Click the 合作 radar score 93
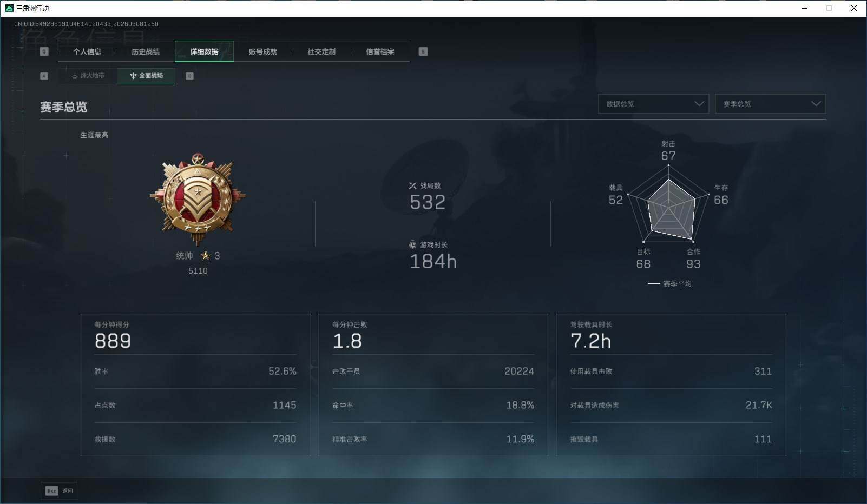This screenshot has height=504, width=867. tap(693, 264)
